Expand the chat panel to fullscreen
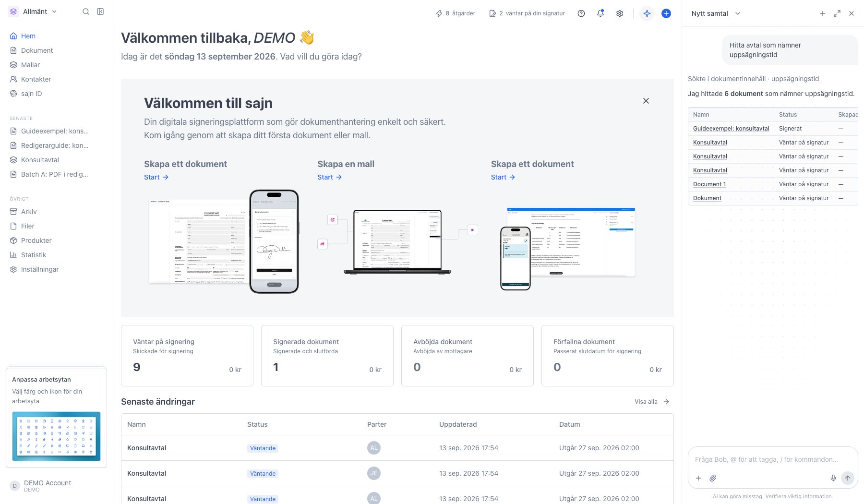This screenshot has height=504, width=864. pyautogui.click(x=837, y=13)
